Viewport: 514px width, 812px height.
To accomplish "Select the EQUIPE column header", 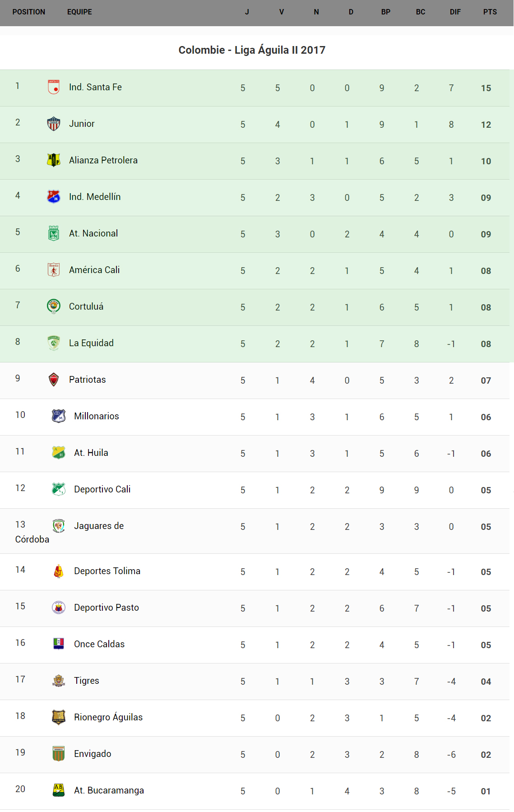I will tap(79, 12).
